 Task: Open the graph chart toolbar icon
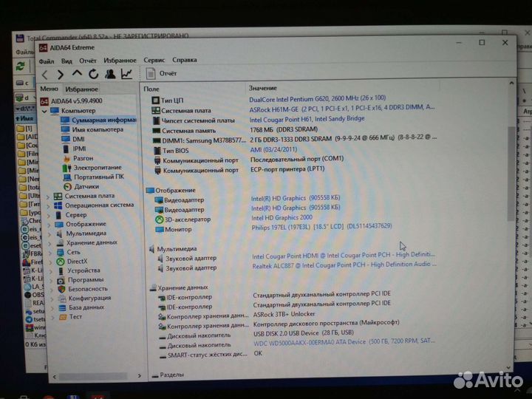point(126,74)
